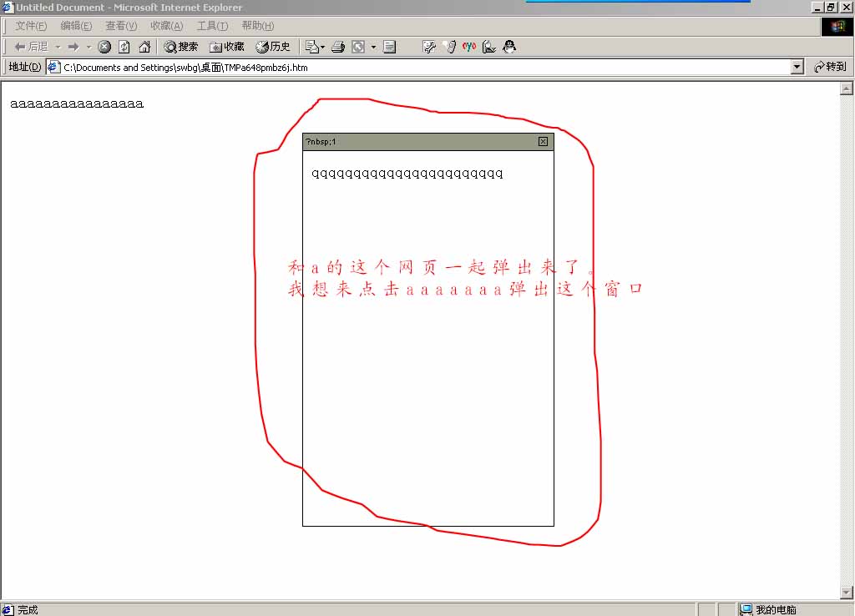The image size is (855, 616).
Task: Open the 文件(F) menu
Action: pyautogui.click(x=31, y=26)
